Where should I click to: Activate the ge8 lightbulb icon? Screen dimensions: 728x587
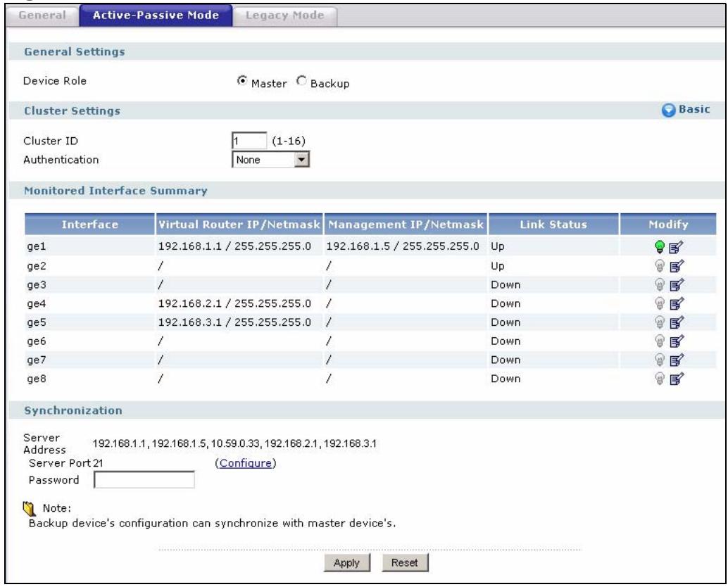659,379
